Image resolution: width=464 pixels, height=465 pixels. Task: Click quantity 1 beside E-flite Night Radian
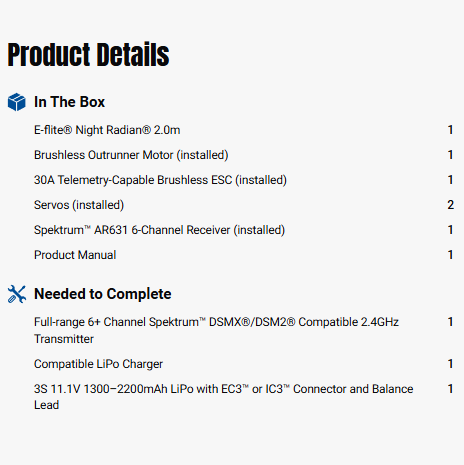[450, 130]
